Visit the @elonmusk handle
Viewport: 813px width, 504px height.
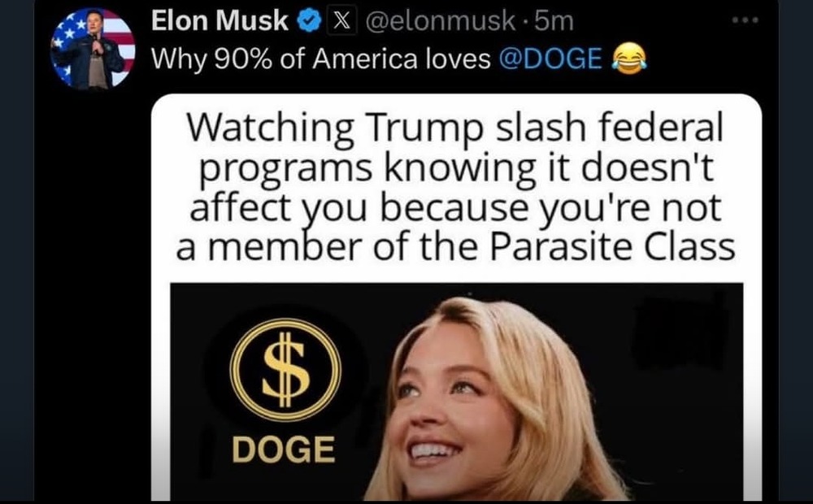pos(441,22)
